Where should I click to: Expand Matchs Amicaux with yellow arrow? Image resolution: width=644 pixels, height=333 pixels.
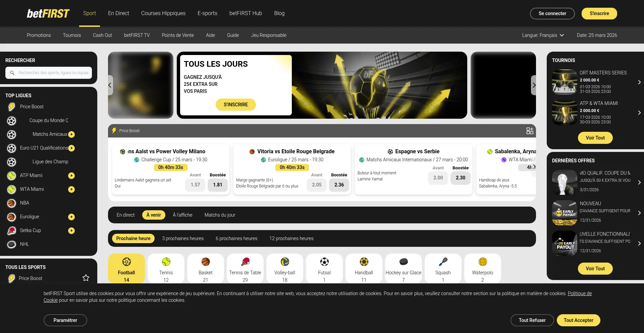pyautogui.click(x=71, y=134)
